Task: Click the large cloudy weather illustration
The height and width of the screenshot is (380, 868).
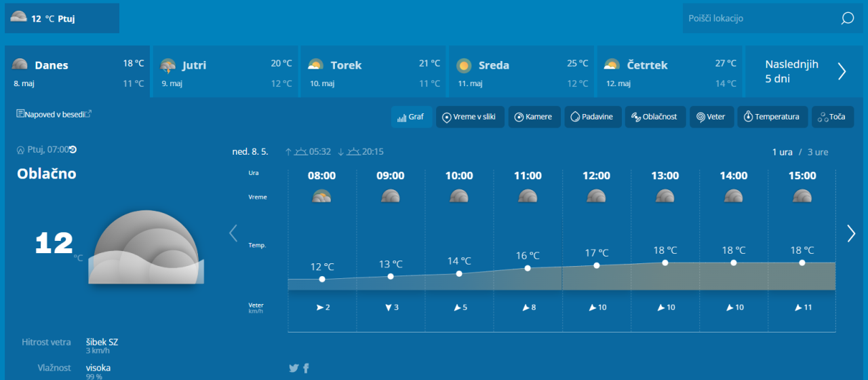Action: tap(146, 248)
